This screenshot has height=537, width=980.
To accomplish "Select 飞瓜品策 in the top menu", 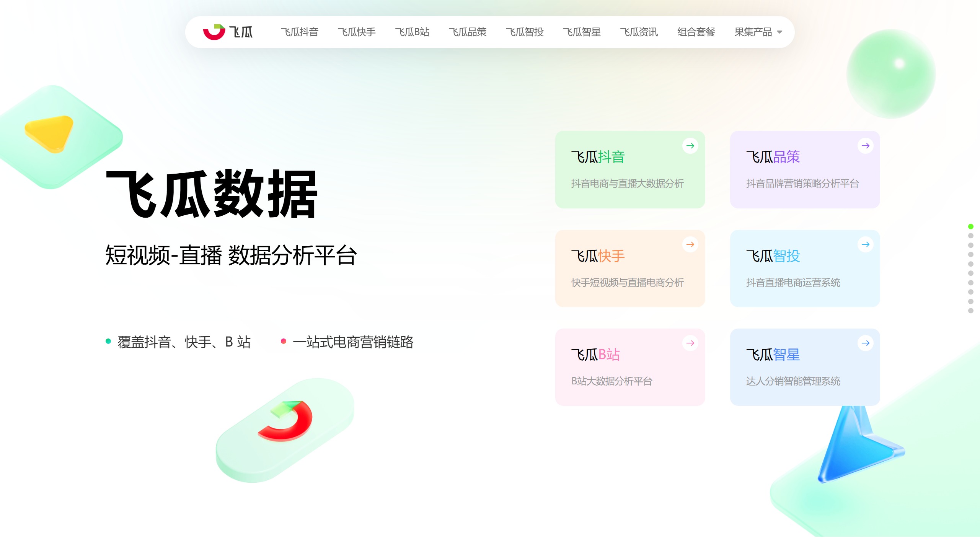I will click(468, 32).
